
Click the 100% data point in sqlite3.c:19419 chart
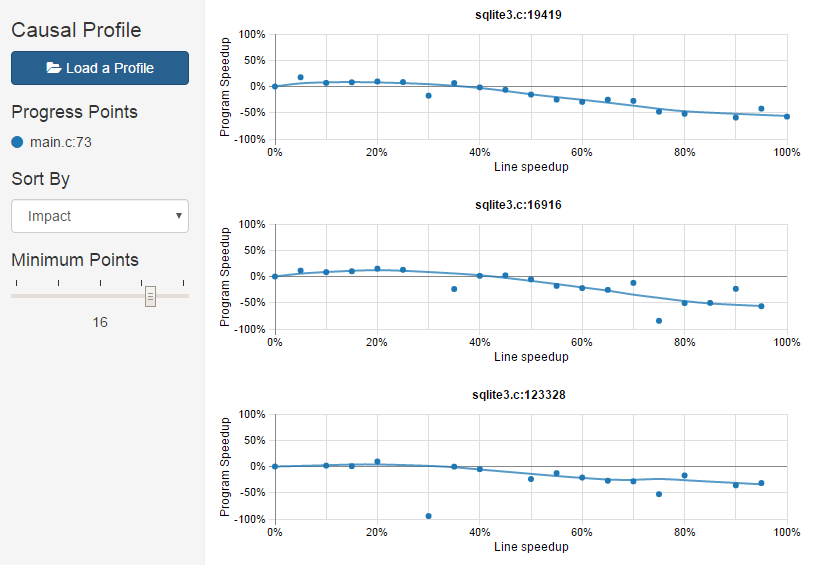(x=787, y=117)
